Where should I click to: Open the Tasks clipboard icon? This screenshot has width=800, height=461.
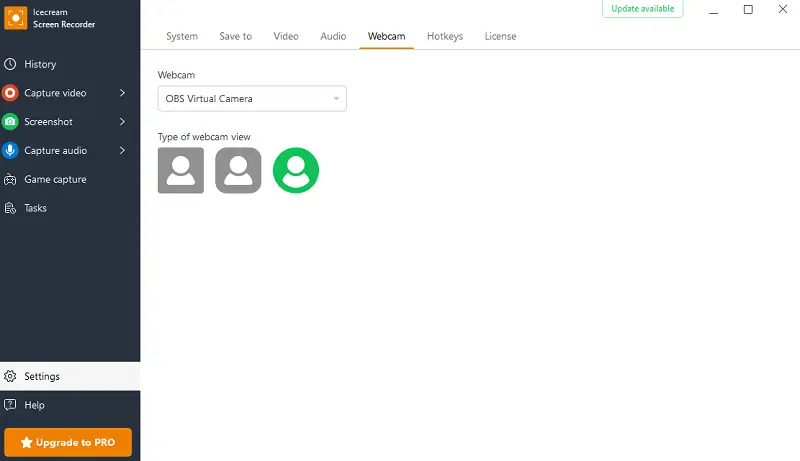11,208
